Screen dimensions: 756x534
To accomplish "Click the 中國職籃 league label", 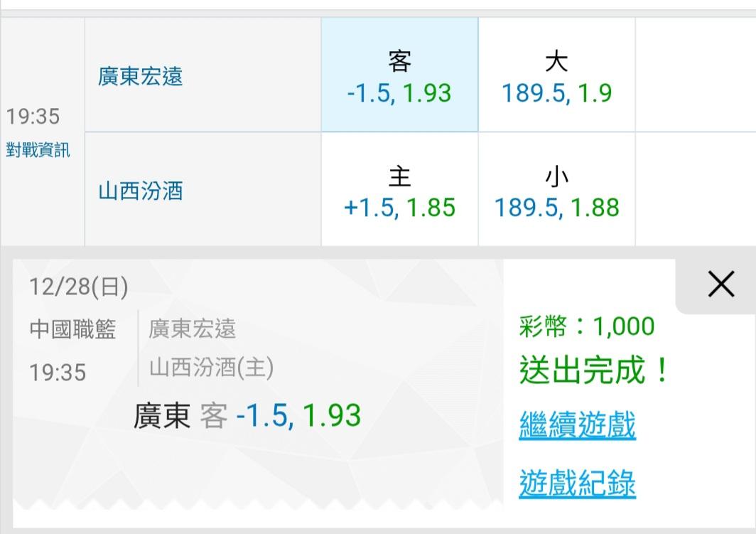I will click(72, 329).
